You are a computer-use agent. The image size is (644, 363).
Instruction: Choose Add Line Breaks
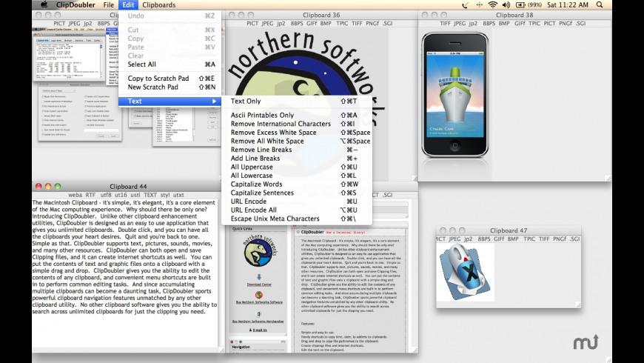[x=297, y=159]
